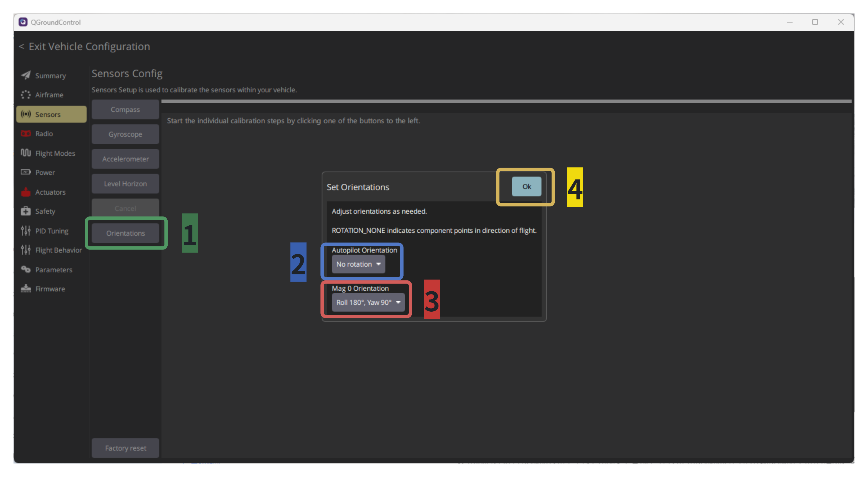Image resolution: width=868 pixels, height=477 pixels.
Task: Start Compass calibration
Action: [x=125, y=109]
